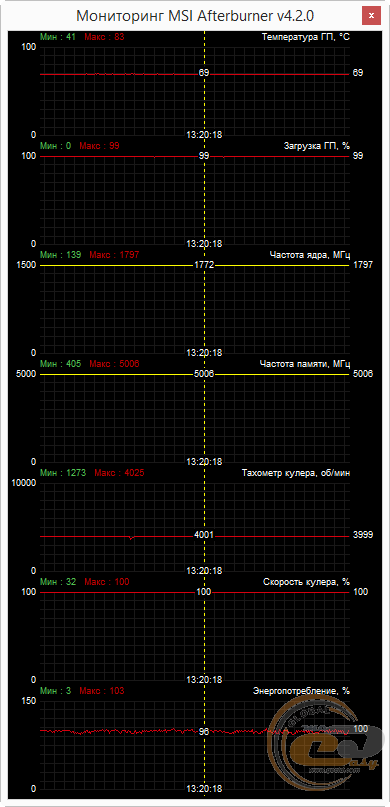Click the dip in the fan tachometer line
390x807 pixels.
(x=132, y=538)
